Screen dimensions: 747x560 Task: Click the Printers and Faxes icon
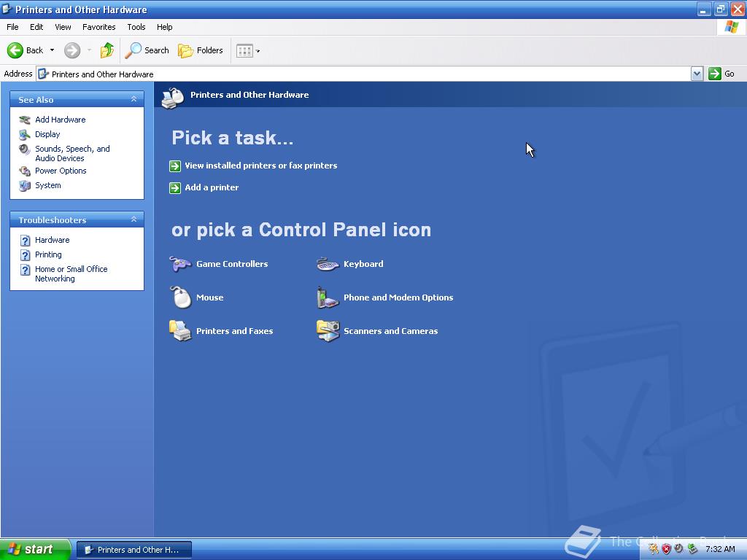click(180, 330)
